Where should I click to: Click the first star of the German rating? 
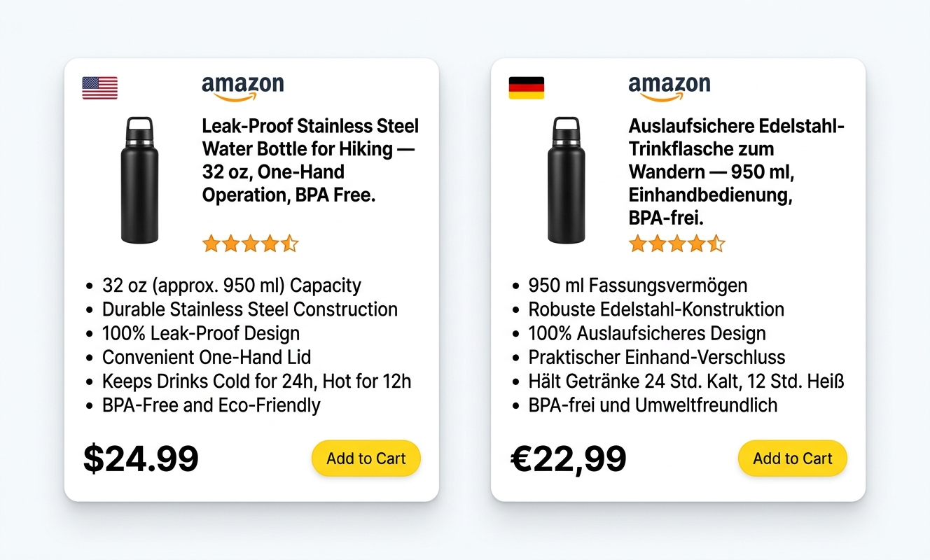click(x=638, y=243)
